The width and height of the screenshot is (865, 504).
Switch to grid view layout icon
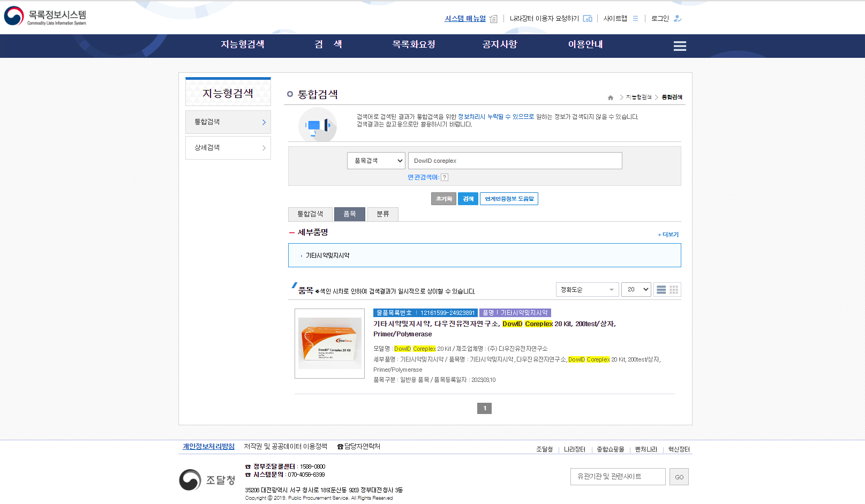[x=674, y=290]
